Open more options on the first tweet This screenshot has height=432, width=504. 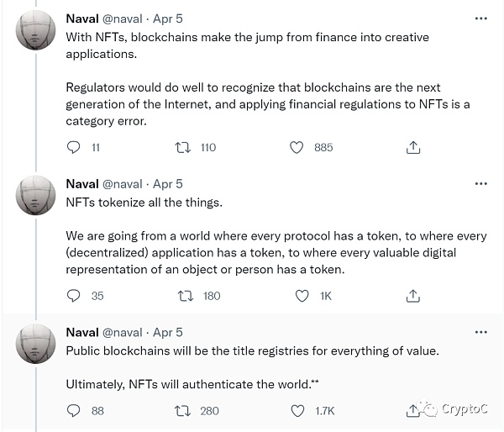point(480,18)
